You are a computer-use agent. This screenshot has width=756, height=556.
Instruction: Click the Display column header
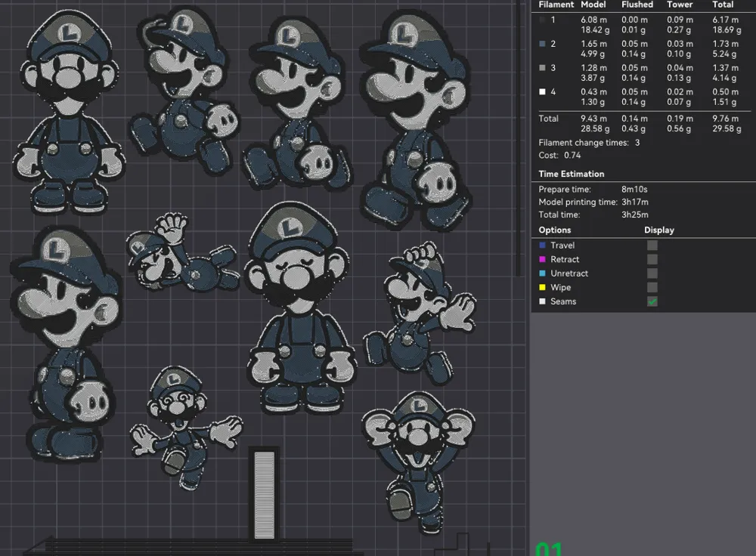pos(659,230)
